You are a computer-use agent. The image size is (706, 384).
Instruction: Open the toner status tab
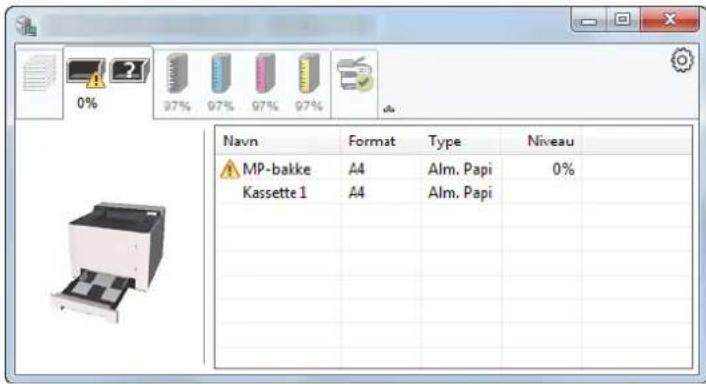[242, 84]
